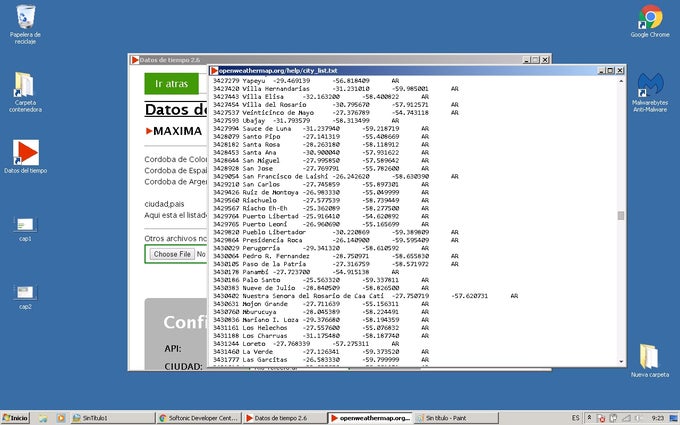Click the 'Cordoba de Colo' text line
The height and width of the screenshot is (425, 680).
coord(176,159)
